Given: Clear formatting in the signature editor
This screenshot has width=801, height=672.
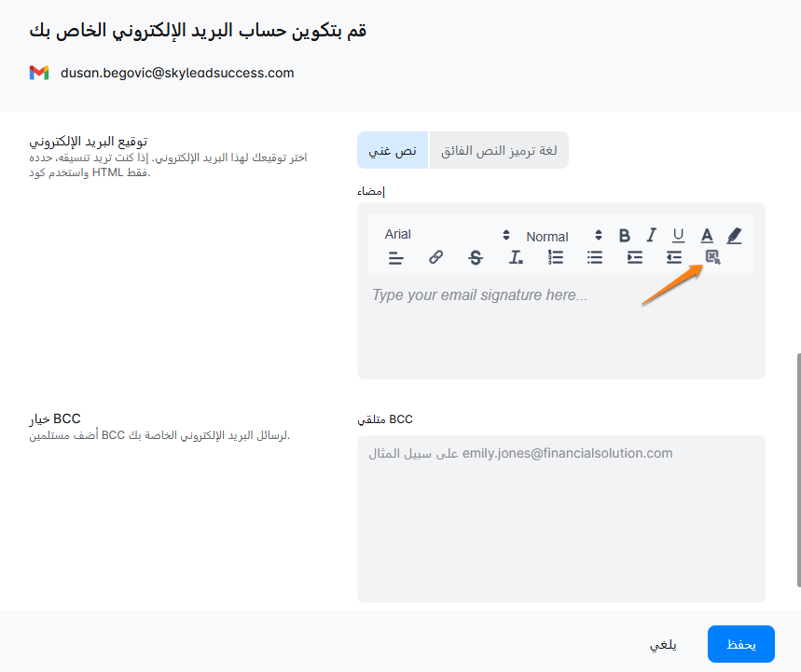Looking at the screenshot, I should pos(516,257).
